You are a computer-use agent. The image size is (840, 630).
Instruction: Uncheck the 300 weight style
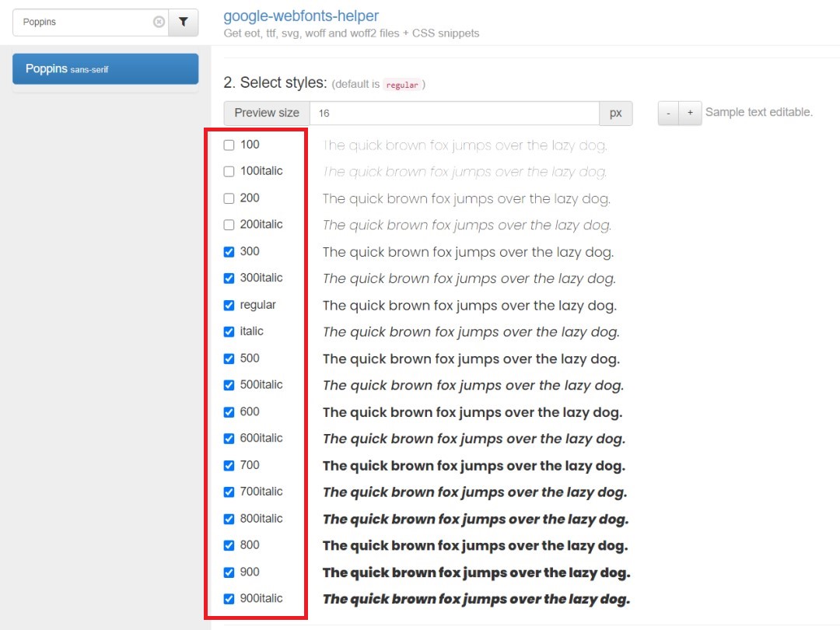click(x=229, y=251)
